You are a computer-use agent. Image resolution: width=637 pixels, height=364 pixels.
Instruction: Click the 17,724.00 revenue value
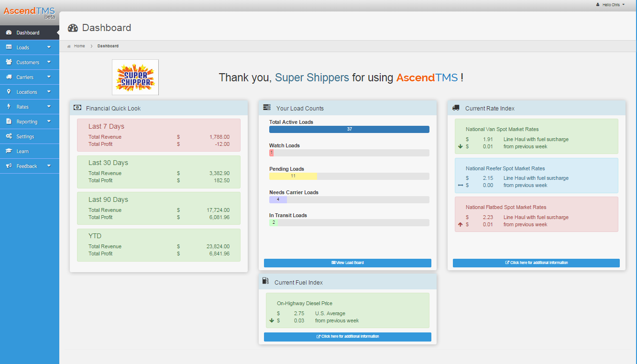[218, 210]
